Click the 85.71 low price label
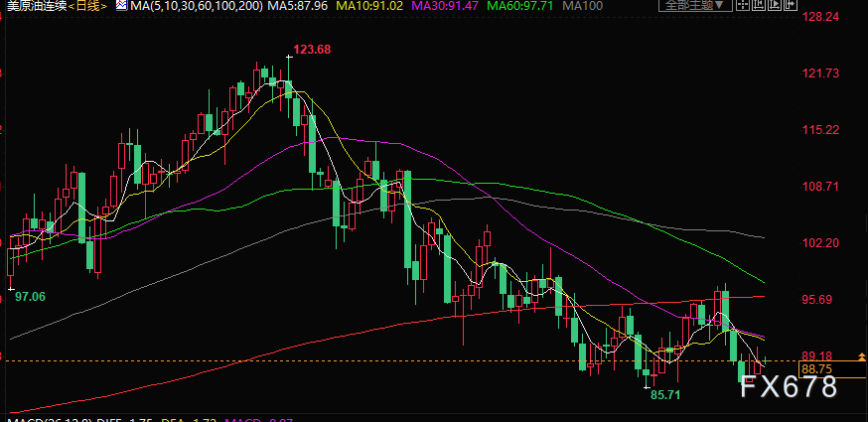Screen dimensions: 868x422 click(664, 395)
